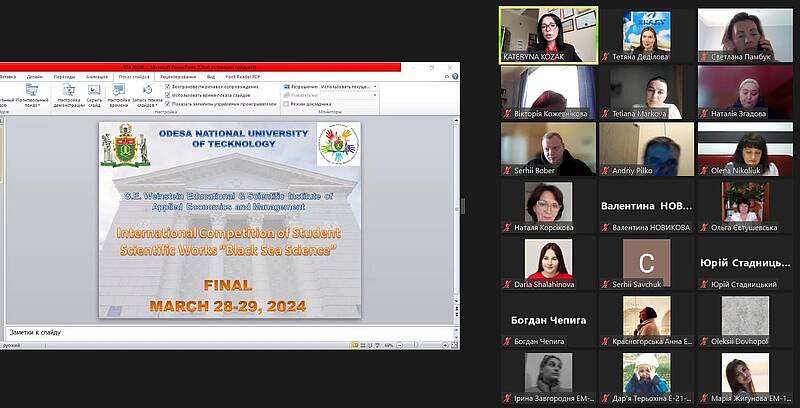Click the muted mic icon of Serhii Savchuk
The height and width of the screenshot is (408, 800).
pos(606,285)
